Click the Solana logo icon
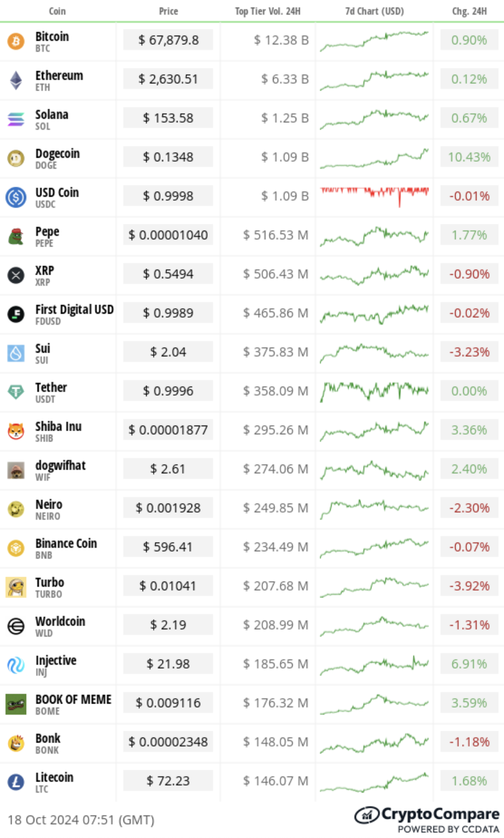Viewport: 504px width, 838px height. pyautogui.click(x=16, y=119)
